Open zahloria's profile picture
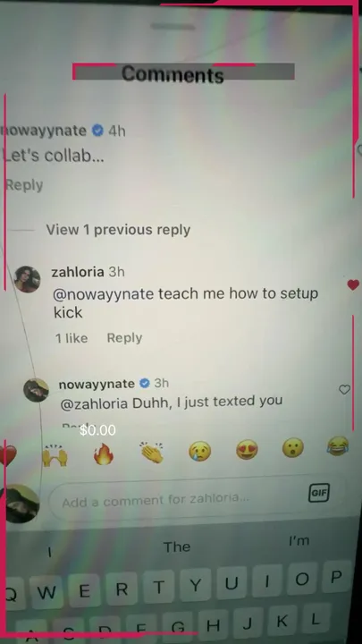This screenshot has width=362, height=644. pos(27,279)
